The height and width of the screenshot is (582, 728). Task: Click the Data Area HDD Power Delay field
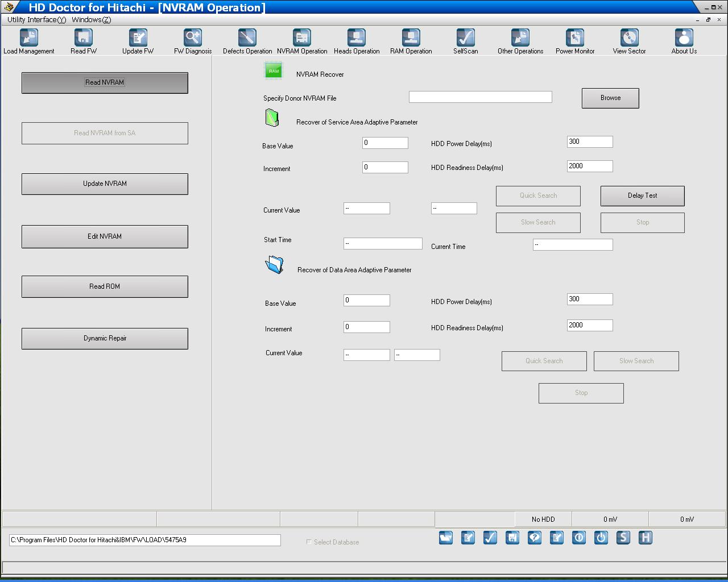click(590, 299)
